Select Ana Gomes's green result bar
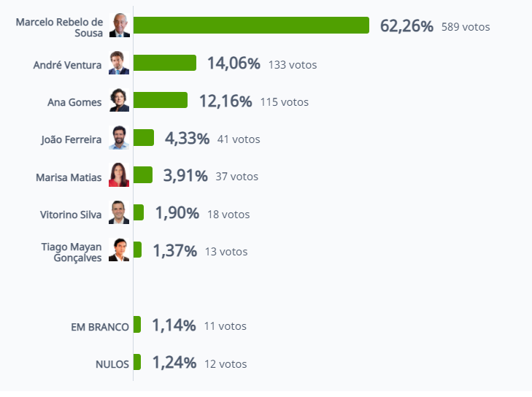The height and width of the screenshot is (397, 532). click(x=161, y=100)
